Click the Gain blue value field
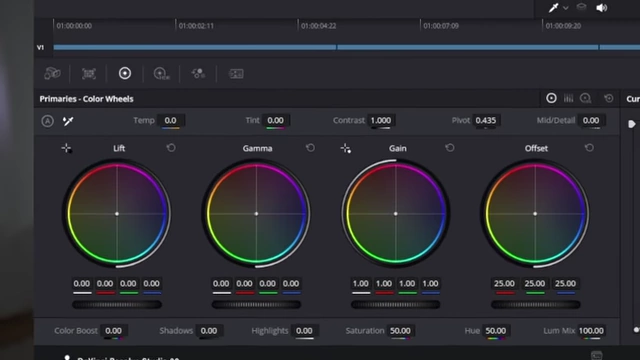 pos(430,283)
